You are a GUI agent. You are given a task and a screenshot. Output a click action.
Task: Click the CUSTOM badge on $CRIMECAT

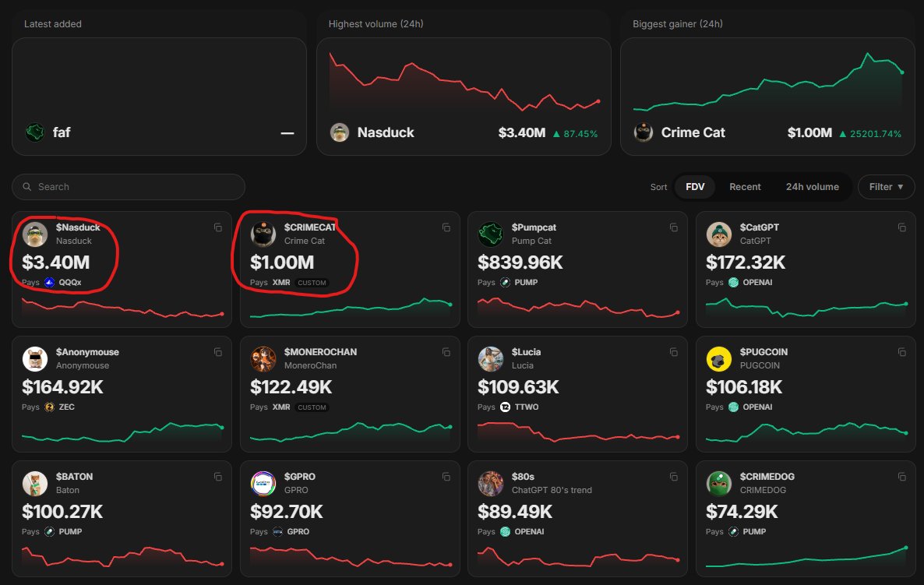pos(312,283)
